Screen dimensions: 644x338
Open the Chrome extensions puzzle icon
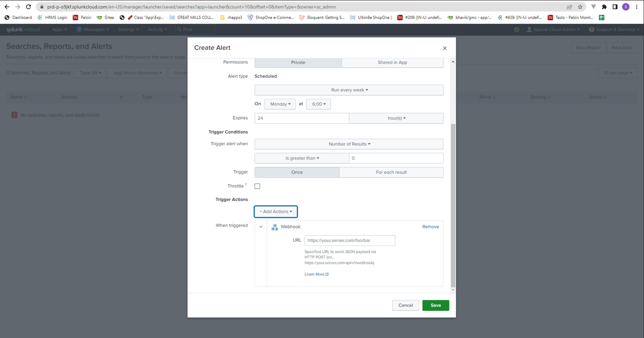coord(604,7)
